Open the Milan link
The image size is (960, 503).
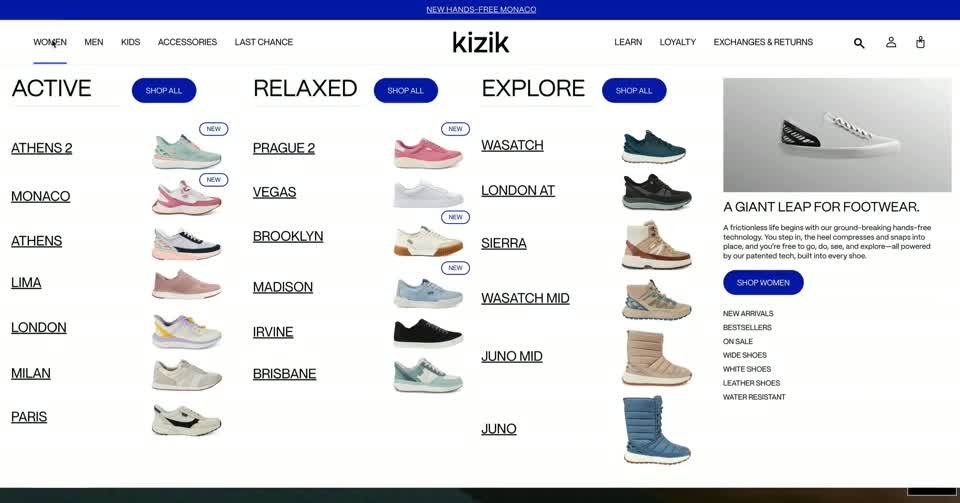tap(31, 373)
